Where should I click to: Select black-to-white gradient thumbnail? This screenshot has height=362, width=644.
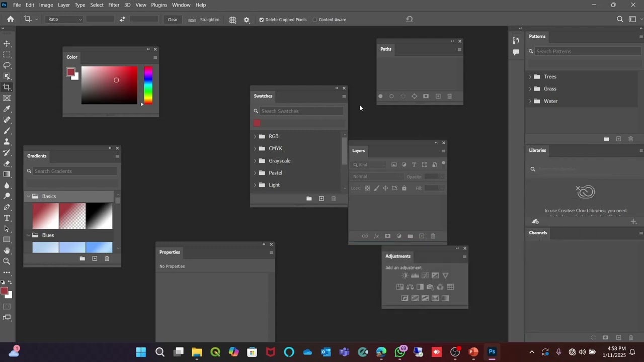(99, 216)
